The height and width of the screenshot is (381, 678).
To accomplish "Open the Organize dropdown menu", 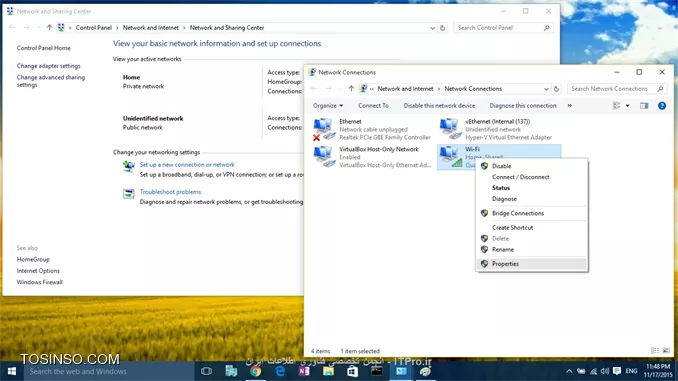I will click(x=328, y=106).
